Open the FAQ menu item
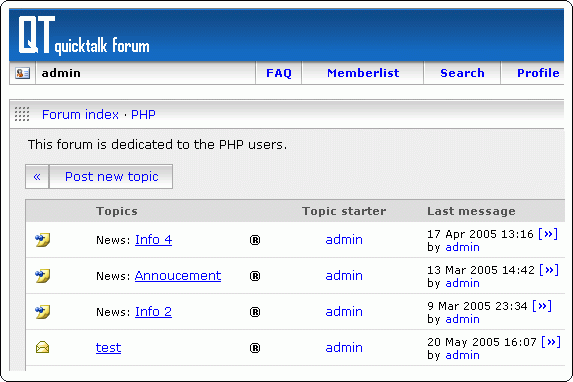573x382 pixels. click(279, 73)
